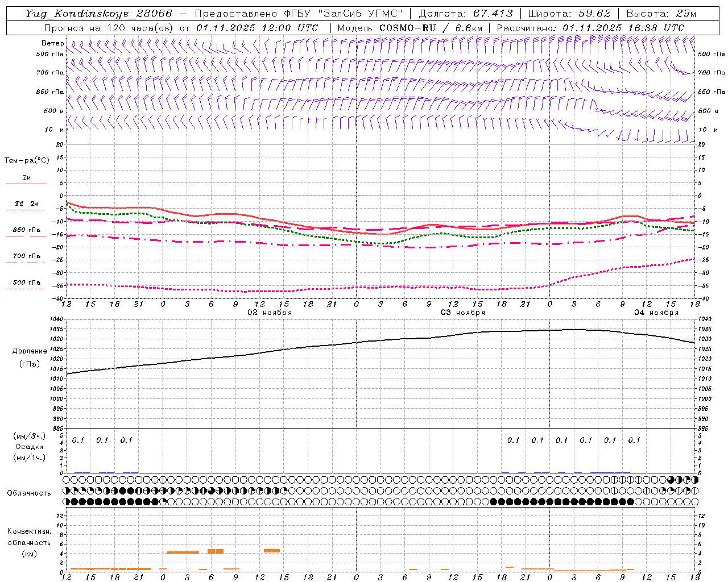The height and width of the screenshot is (582, 728).
Task: Click the model label COSMO-RU / 6.6км
Action: [431, 28]
